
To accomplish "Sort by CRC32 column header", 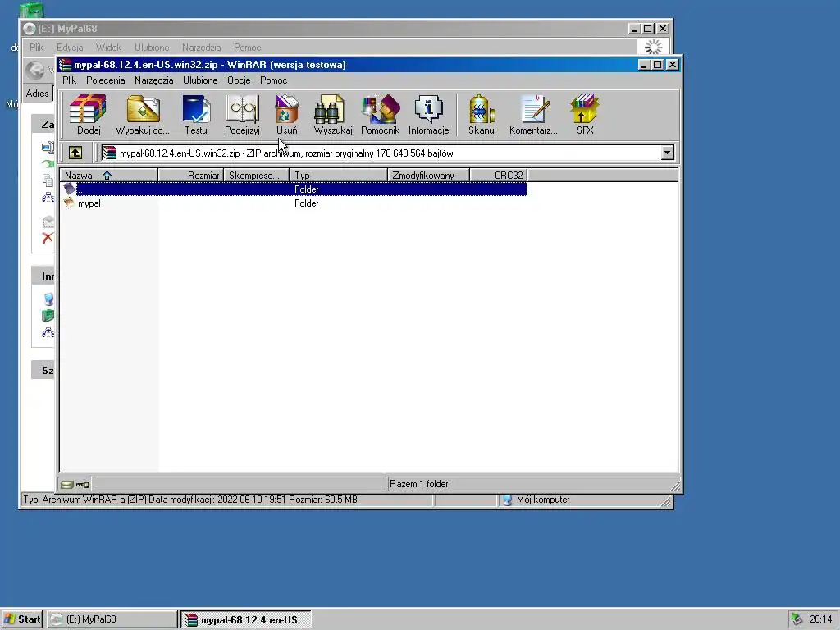I will point(499,176).
